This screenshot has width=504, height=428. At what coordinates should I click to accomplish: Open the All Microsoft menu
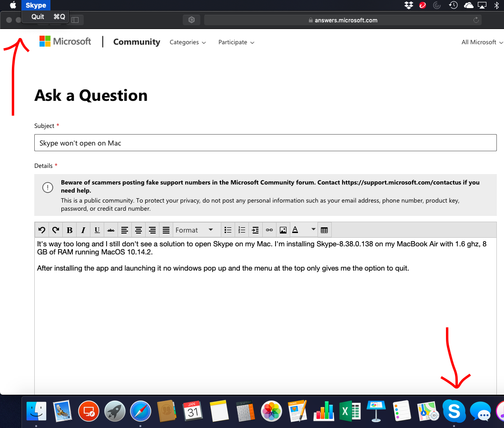[x=482, y=42]
